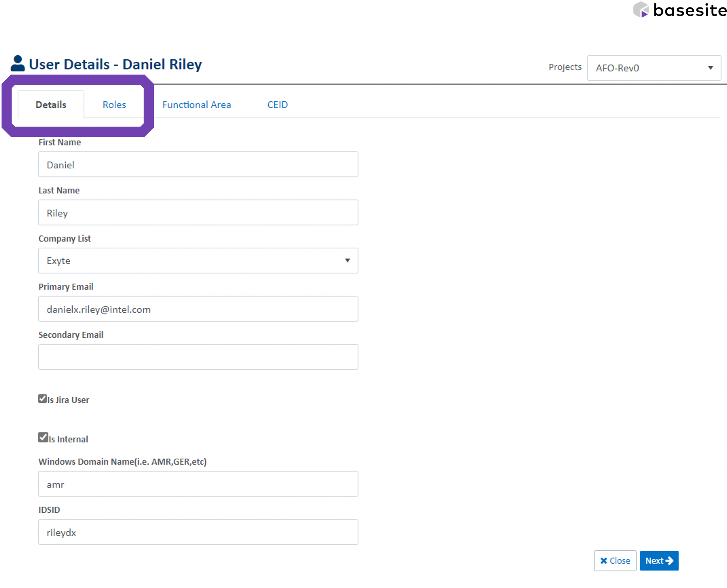Click into the First Name field
Image resolution: width=727 pixels, height=588 pixels.
coord(198,165)
